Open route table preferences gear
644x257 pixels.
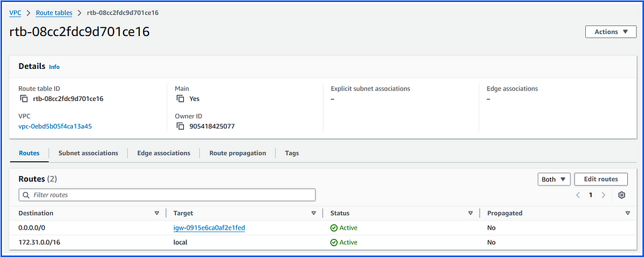tap(621, 195)
